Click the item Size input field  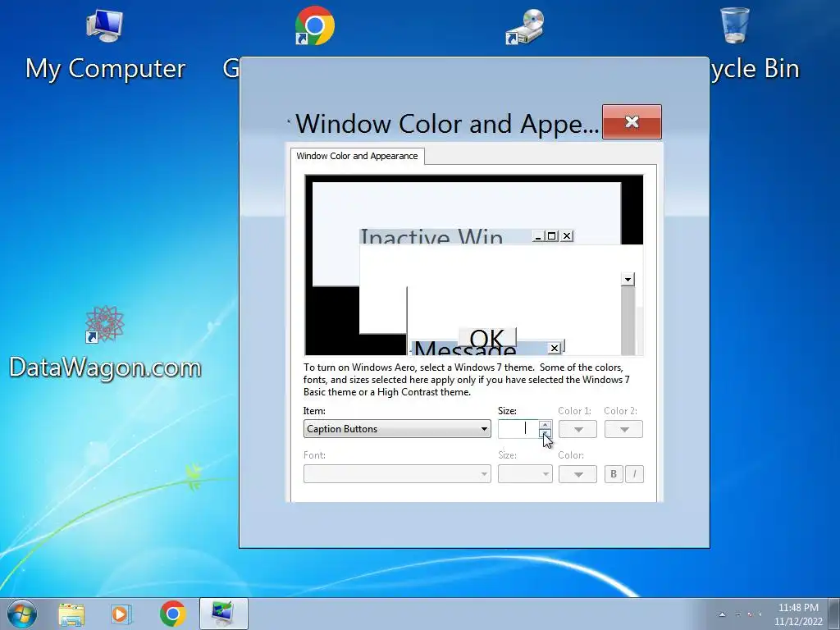click(x=518, y=428)
